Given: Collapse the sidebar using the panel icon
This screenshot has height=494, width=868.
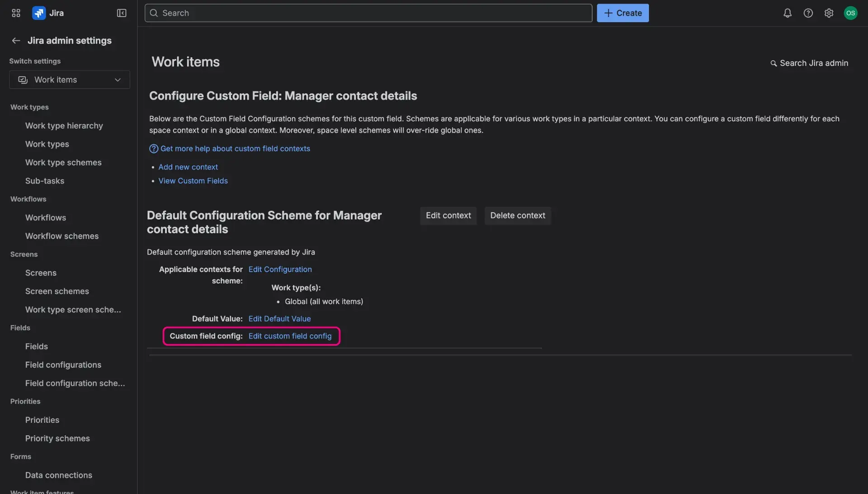Looking at the screenshot, I should (121, 13).
